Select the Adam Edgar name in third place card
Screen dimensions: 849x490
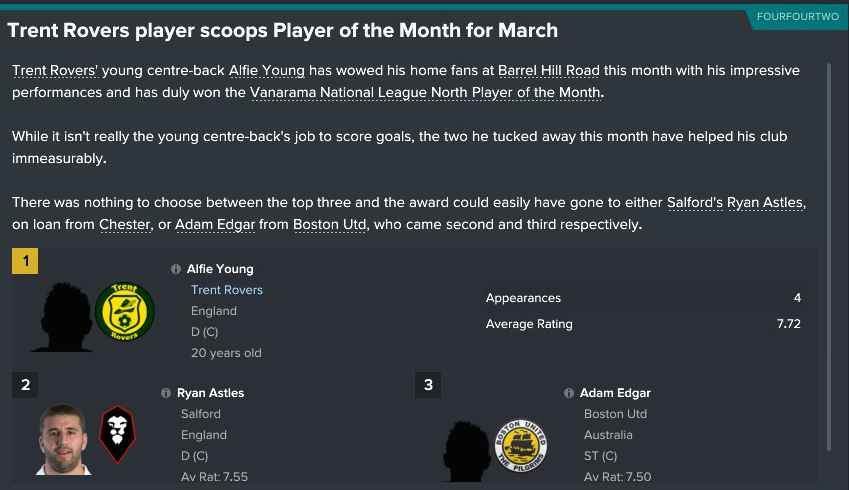(x=617, y=393)
